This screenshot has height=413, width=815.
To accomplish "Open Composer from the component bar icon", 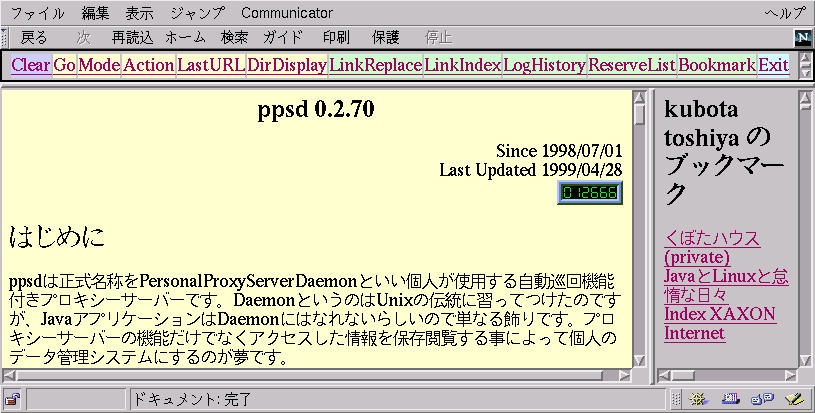I will tap(793, 399).
